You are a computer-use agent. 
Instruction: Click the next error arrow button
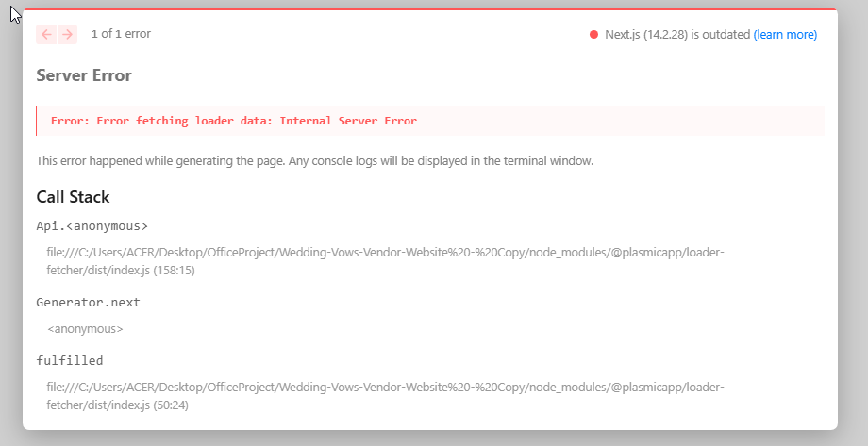pyautogui.click(x=67, y=34)
